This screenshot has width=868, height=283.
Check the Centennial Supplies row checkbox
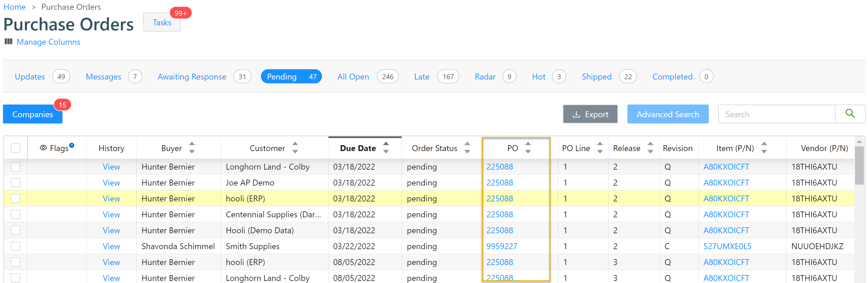pyautogui.click(x=16, y=214)
